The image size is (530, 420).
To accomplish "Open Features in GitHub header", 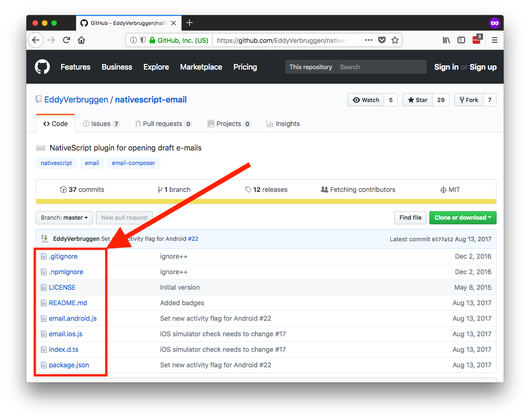I will pos(75,67).
